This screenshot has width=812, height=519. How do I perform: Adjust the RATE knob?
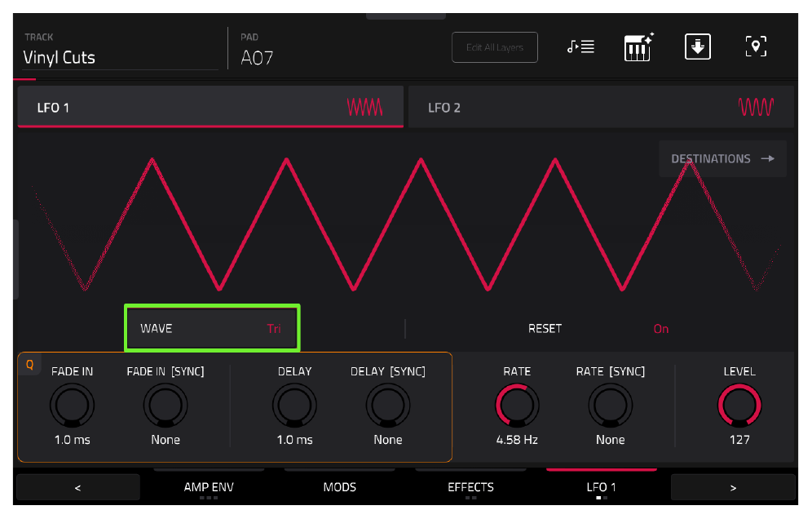click(x=517, y=406)
